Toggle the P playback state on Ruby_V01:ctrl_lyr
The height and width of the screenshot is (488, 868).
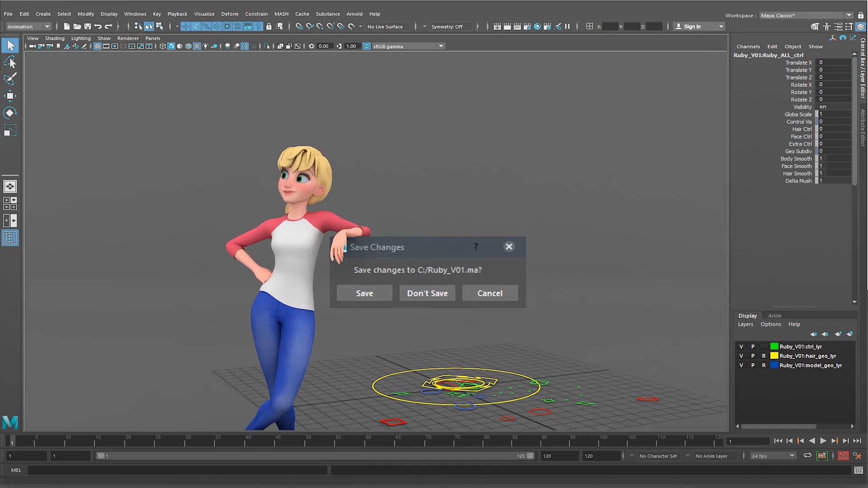coord(753,347)
